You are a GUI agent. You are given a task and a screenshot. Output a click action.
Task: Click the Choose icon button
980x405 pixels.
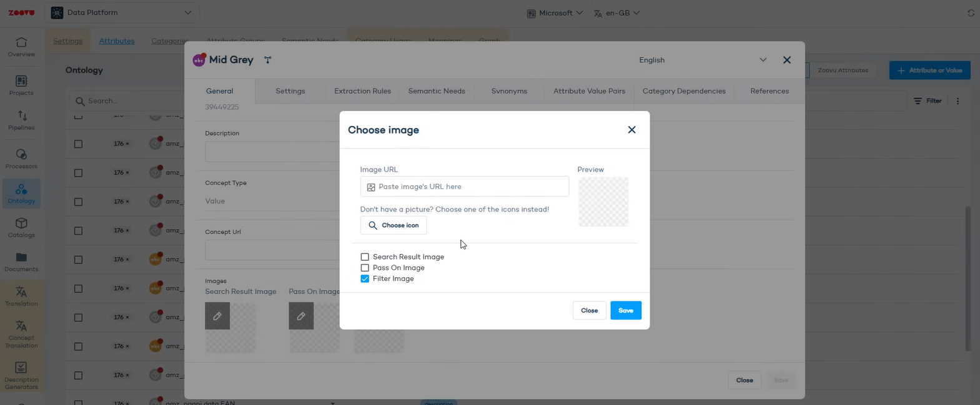pyautogui.click(x=393, y=225)
